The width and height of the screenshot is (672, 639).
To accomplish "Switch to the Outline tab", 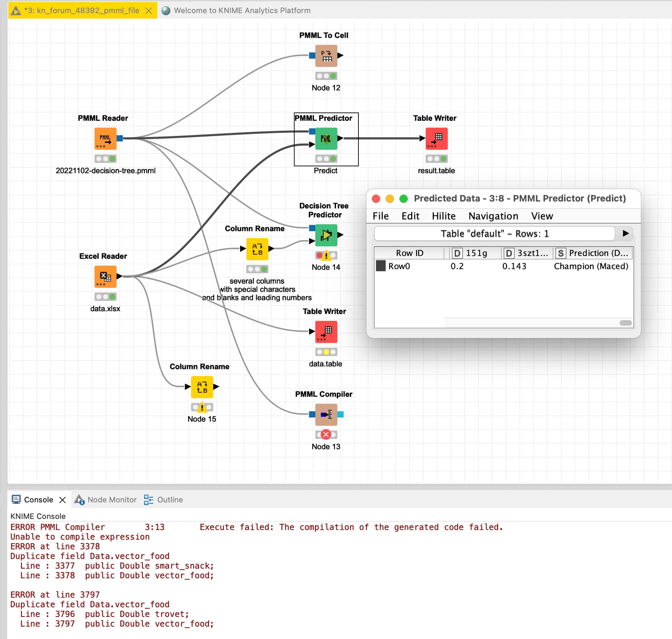I will [x=170, y=500].
